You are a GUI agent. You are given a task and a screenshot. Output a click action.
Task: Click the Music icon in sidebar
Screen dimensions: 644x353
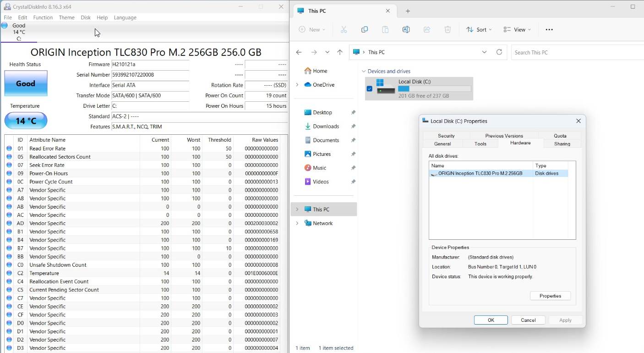coord(308,168)
